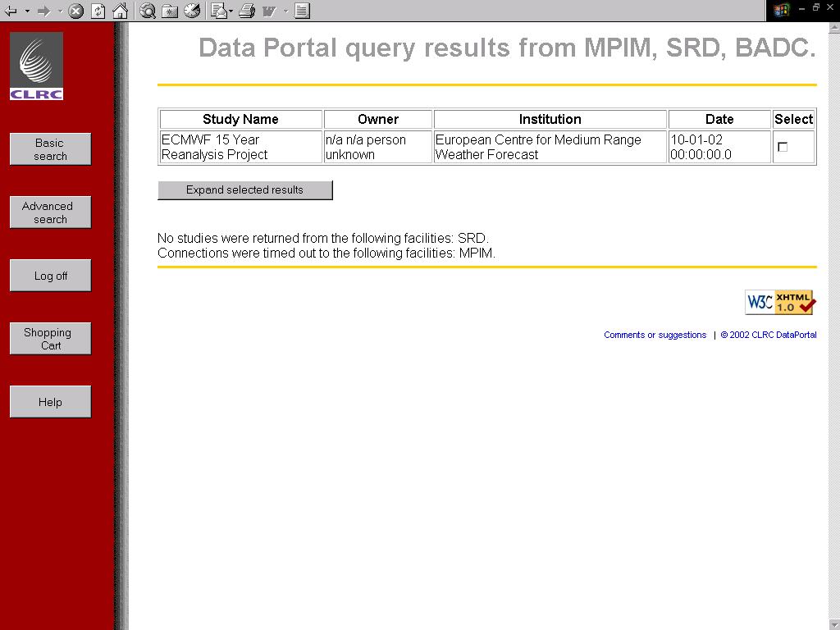
Task: Click the Owner column header
Action: tap(378, 119)
